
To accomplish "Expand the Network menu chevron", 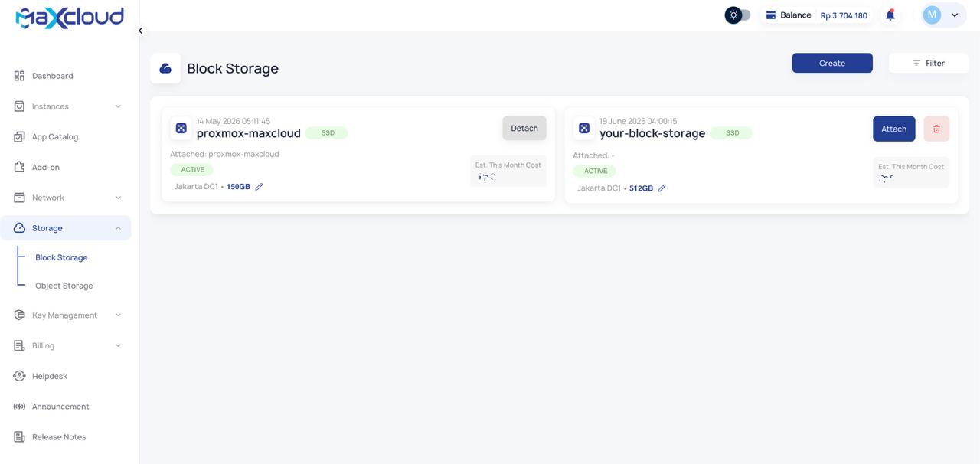I will [x=118, y=198].
